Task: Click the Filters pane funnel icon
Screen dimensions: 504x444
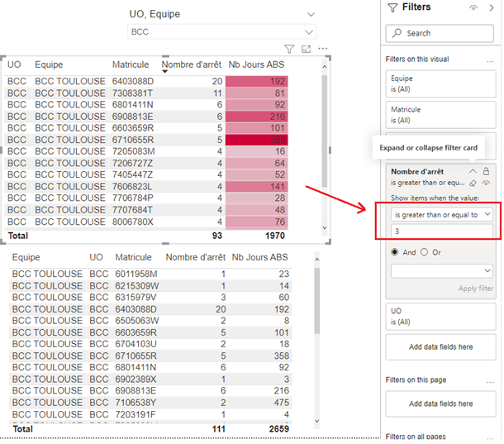Action: point(392,7)
